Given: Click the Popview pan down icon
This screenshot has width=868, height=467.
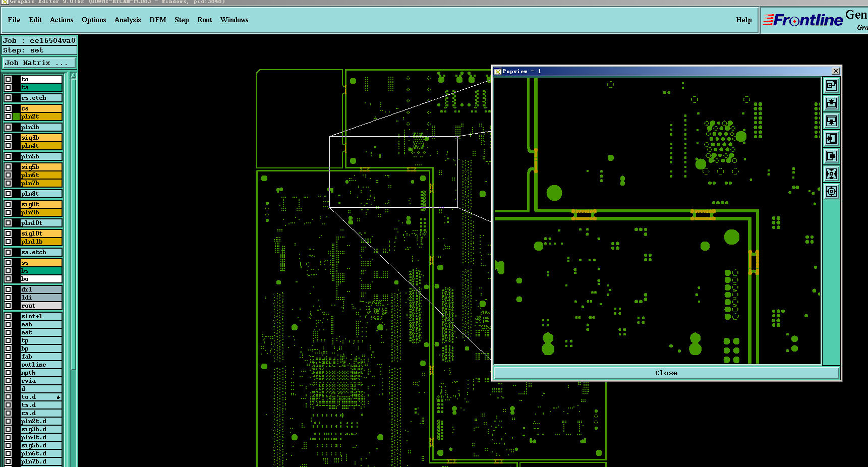Looking at the screenshot, I should [x=831, y=121].
